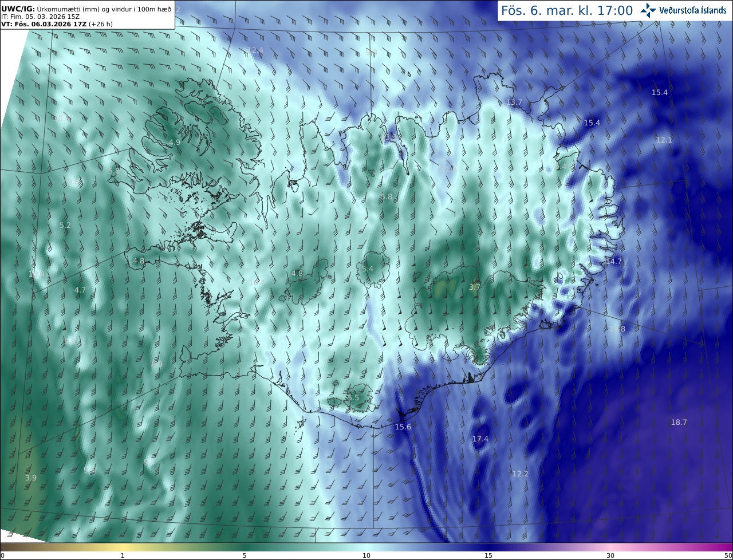Click the 5.5 value on the southern glacier
The width and height of the screenshot is (733, 560).
pyautogui.click(x=353, y=397)
